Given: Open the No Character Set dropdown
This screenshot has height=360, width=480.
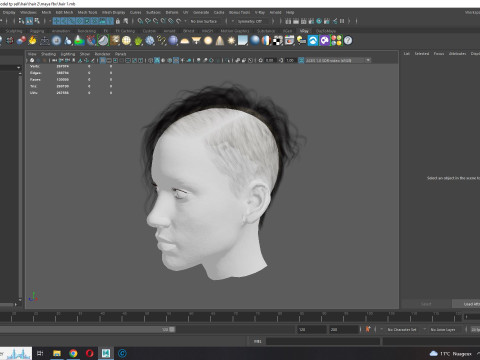Looking at the screenshot, I should pos(402,329).
